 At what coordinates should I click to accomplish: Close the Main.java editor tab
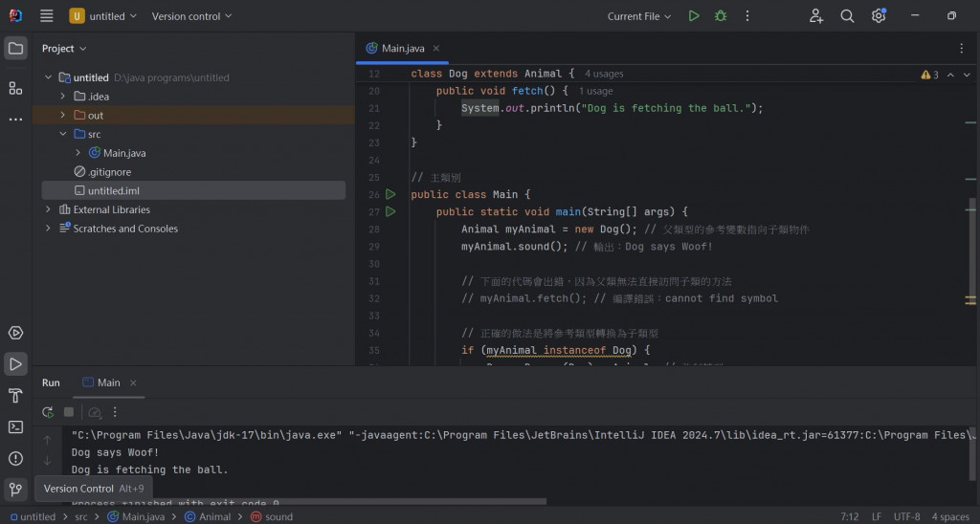[x=436, y=48]
